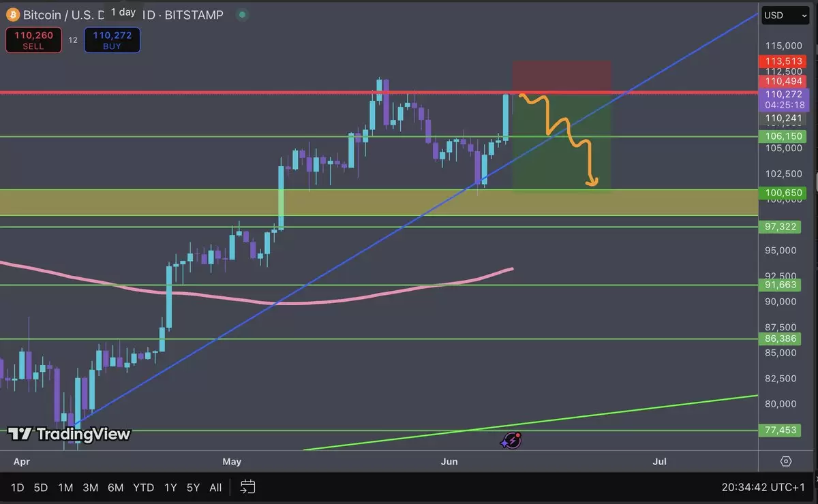Viewport: 818px width, 504px height.
Task: Click the 04:25:18 candle countdown label
Action: click(784, 105)
